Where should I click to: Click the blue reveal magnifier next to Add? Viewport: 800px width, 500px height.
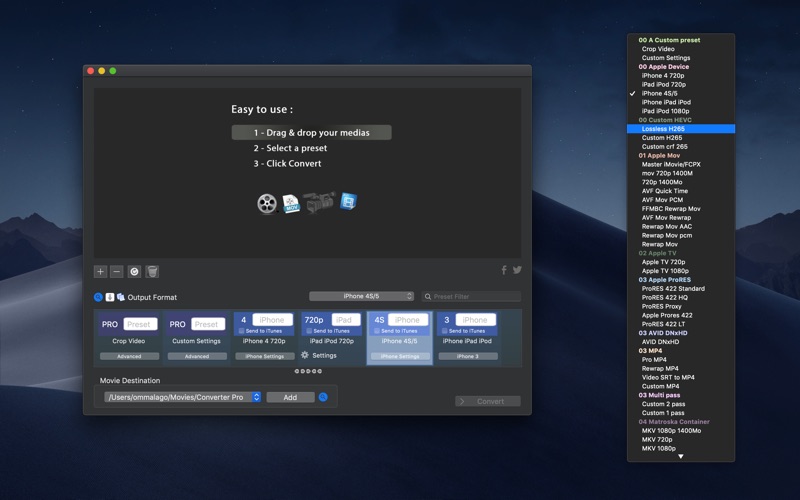(323, 397)
